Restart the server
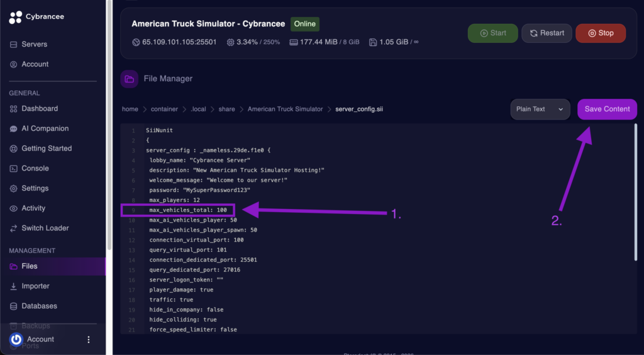This screenshot has width=644, height=355. [547, 33]
